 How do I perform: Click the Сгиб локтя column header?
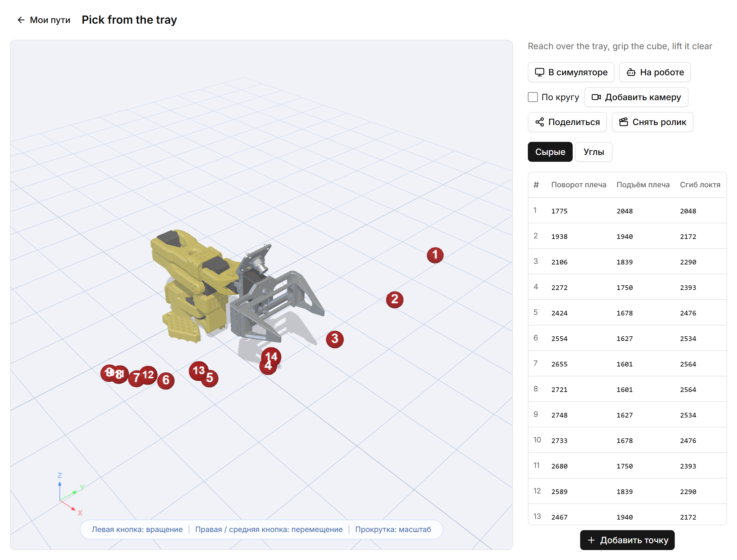click(700, 185)
